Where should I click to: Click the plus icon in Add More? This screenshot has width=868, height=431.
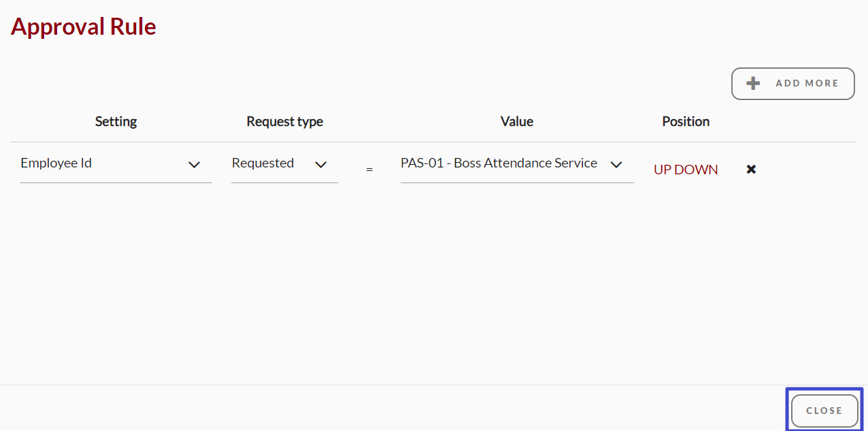[x=753, y=83]
